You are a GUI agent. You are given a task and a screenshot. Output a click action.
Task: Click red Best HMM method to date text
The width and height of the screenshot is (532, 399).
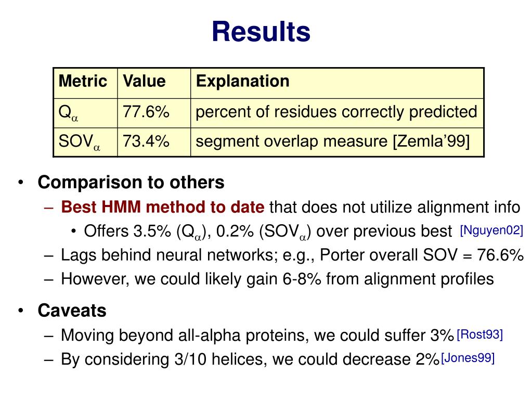163,207
